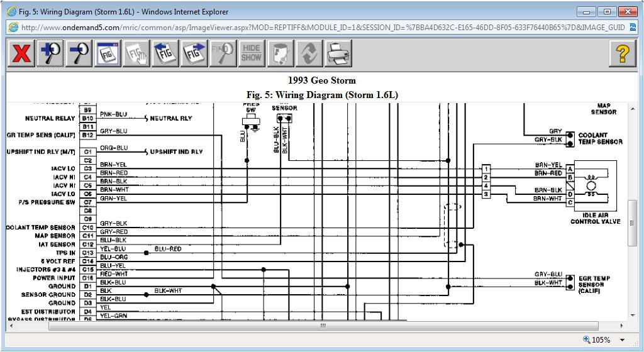The height and width of the screenshot is (352, 644).
Task: Go to the previous figure
Action: pyautogui.click(x=165, y=53)
